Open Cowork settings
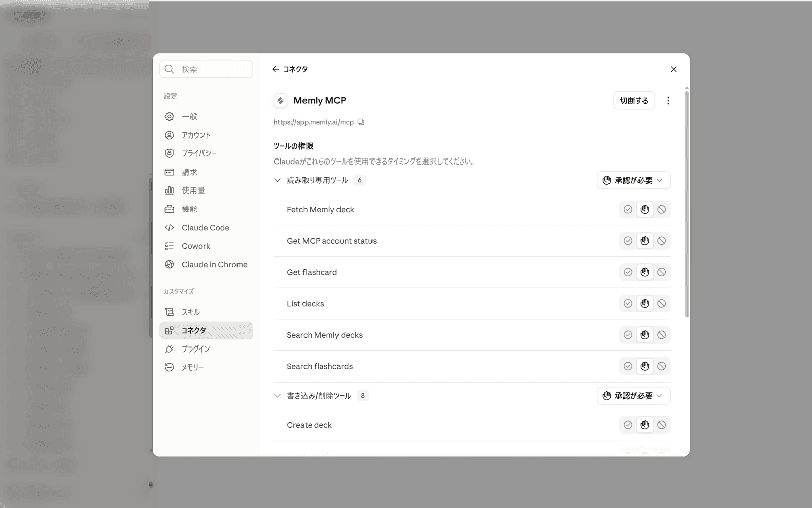812x508 pixels. tap(206, 246)
